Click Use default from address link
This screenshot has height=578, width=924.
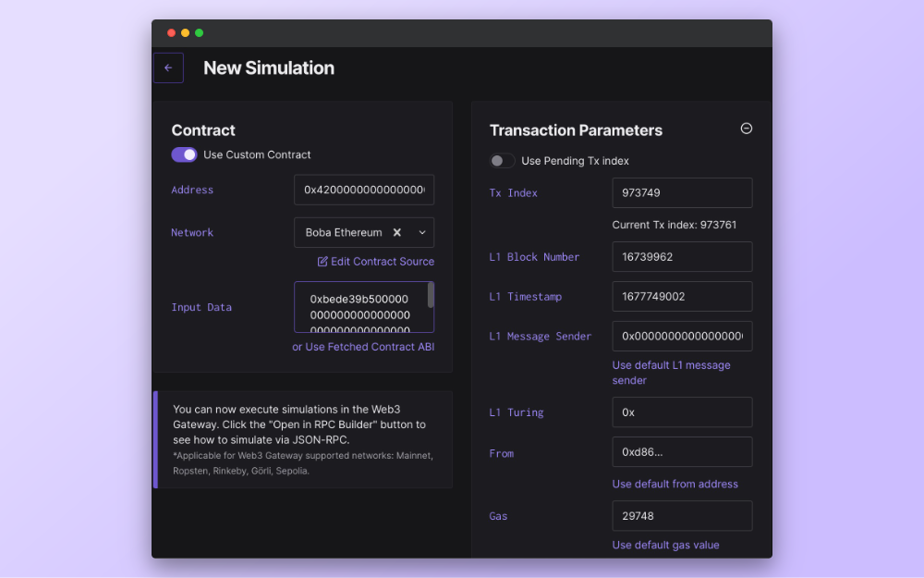click(675, 484)
